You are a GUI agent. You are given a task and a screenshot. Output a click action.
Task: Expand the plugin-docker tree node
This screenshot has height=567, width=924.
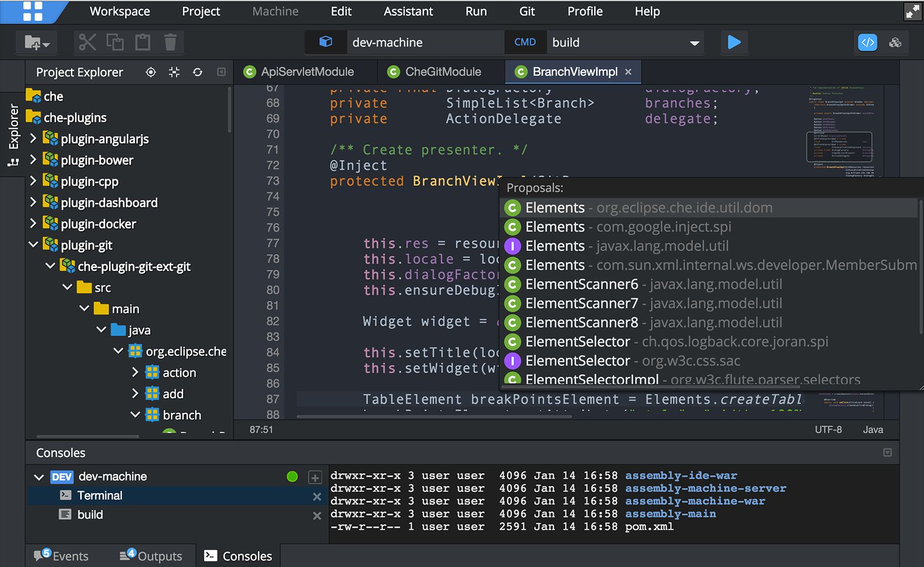click(33, 223)
